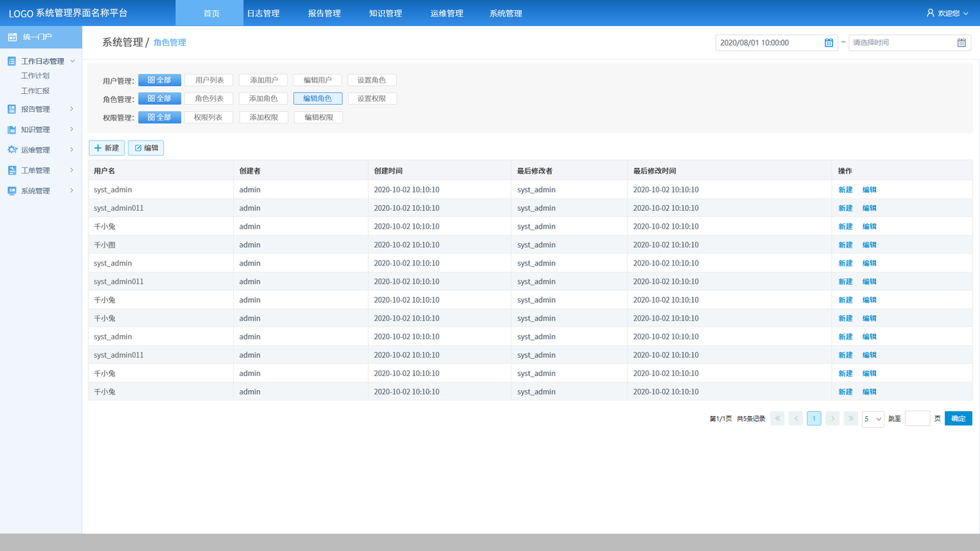Click the 统一门户 portal icon in the sidebar
Screen dimensions: 980x551
(12, 37)
